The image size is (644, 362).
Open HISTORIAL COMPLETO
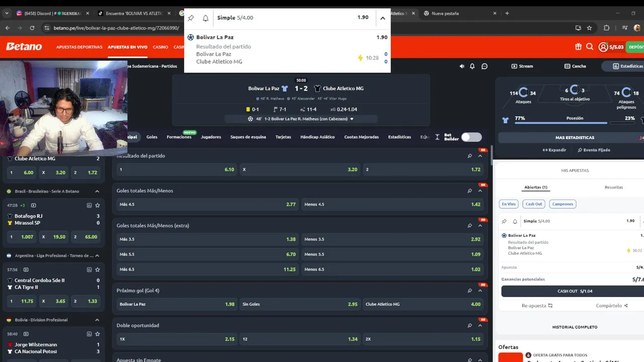click(575, 327)
